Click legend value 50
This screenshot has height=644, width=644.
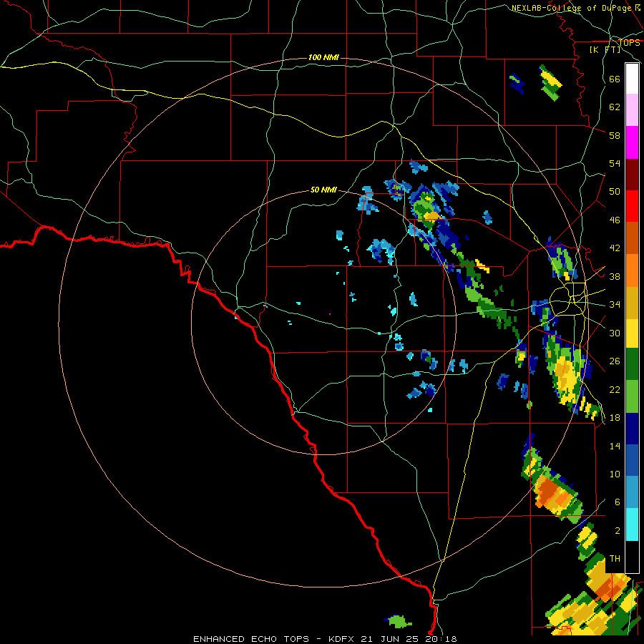615,191
